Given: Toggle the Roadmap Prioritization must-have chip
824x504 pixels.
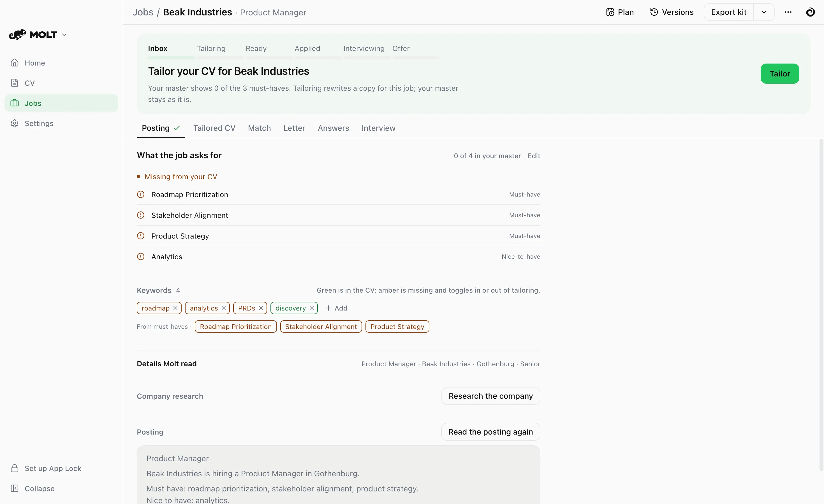Looking at the screenshot, I should pos(236,326).
